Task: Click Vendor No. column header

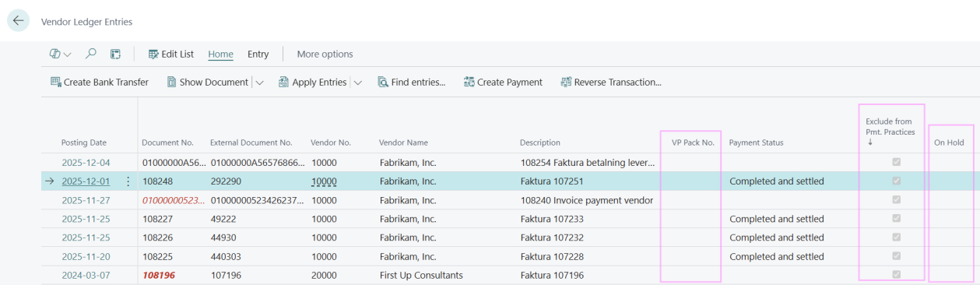Action: tap(331, 142)
